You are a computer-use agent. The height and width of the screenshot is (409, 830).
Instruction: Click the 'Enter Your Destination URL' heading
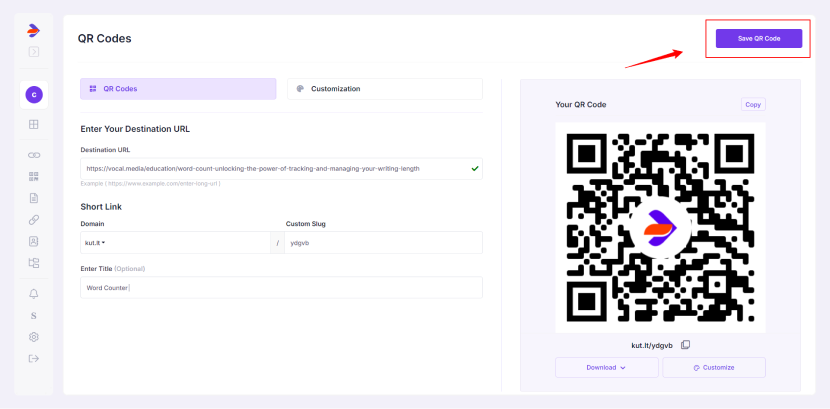pos(135,129)
